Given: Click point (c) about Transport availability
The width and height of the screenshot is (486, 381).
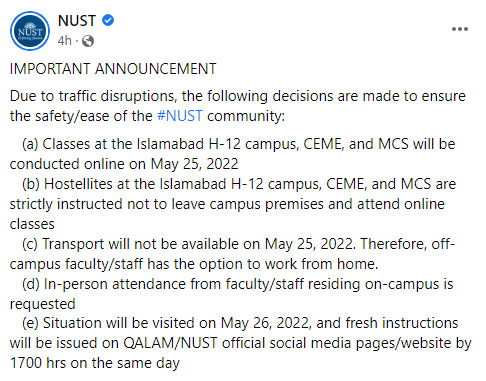Looking at the screenshot, I should (232, 254).
